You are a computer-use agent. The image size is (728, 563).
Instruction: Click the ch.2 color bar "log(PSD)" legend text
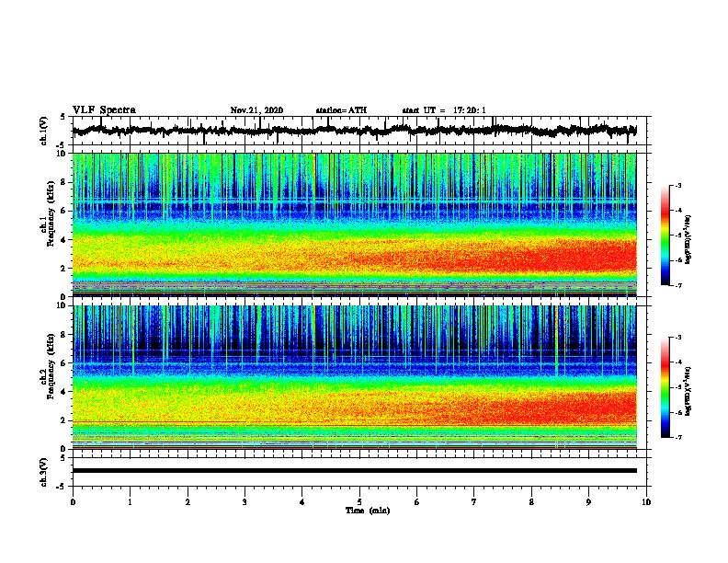tap(688, 391)
